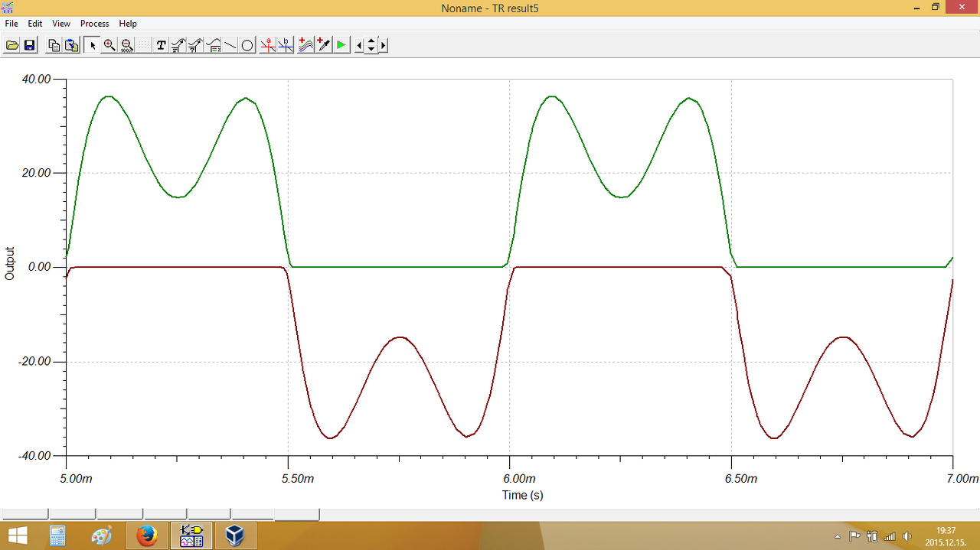Click the left arrow stepper button
Image resolution: width=980 pixels, height=550 pixels.
coord(359,45)
